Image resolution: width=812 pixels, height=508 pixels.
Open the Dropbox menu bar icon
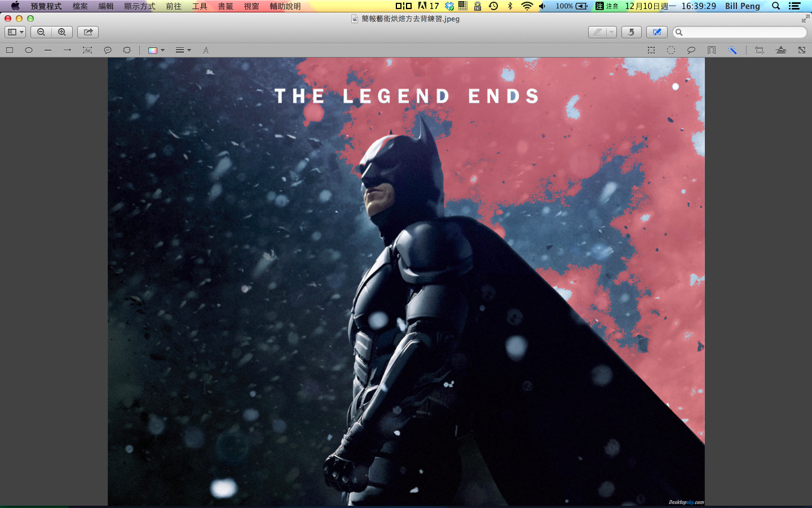tap(449, 6)
